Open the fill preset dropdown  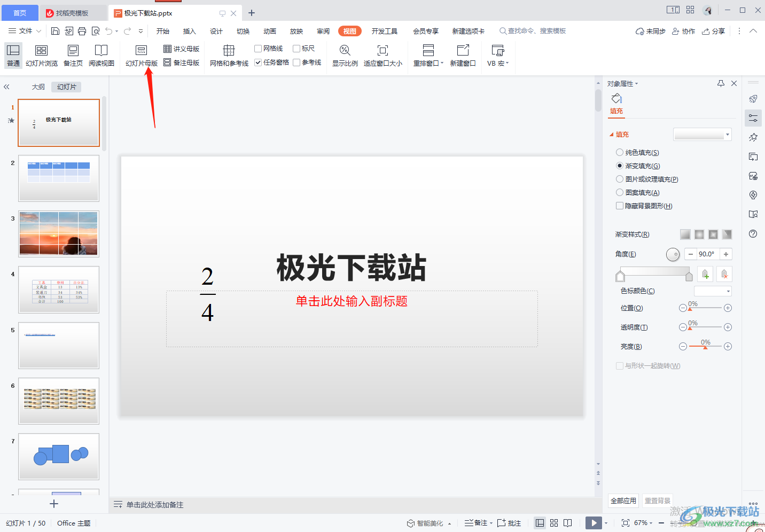702,135
